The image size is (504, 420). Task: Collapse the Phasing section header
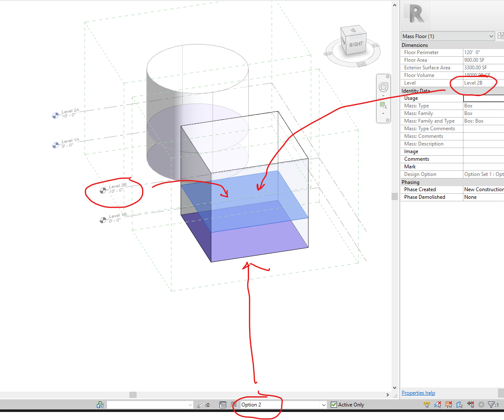pyautogui.click(x=410, y=182)
